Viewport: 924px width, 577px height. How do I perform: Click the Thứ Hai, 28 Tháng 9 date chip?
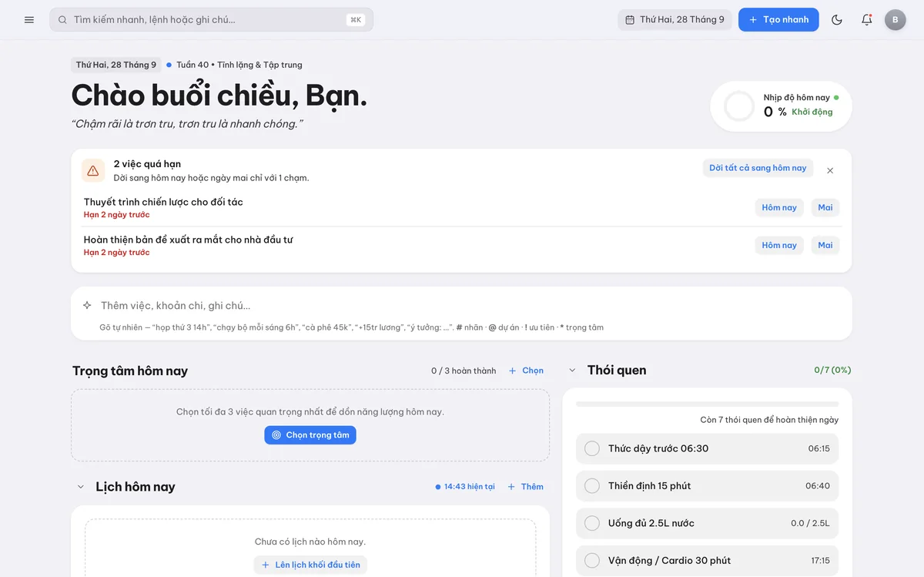pos(116,65)
